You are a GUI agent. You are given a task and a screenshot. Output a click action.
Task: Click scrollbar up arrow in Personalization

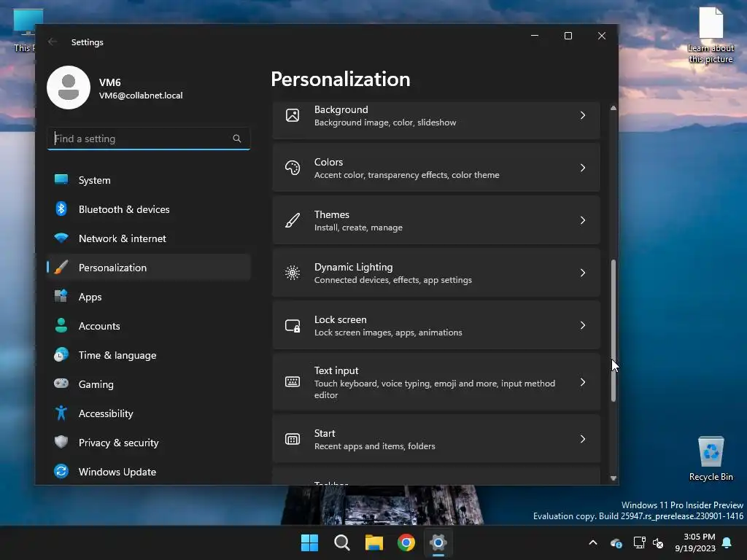click(x=613, y=108)
